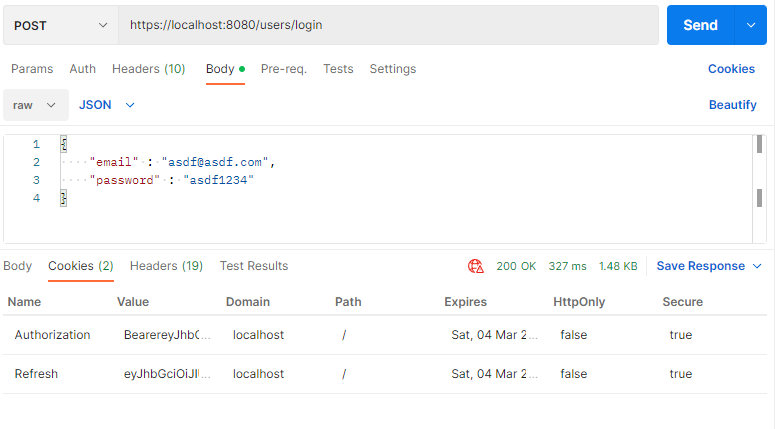Click the Path column header
Screen dimensions: 775x429
pos(348,302)
